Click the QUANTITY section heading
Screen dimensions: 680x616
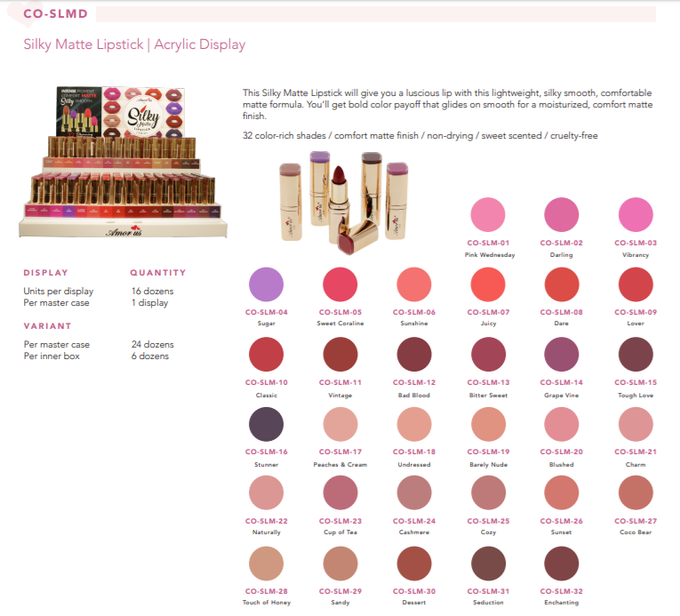click(x=158, y=272)
